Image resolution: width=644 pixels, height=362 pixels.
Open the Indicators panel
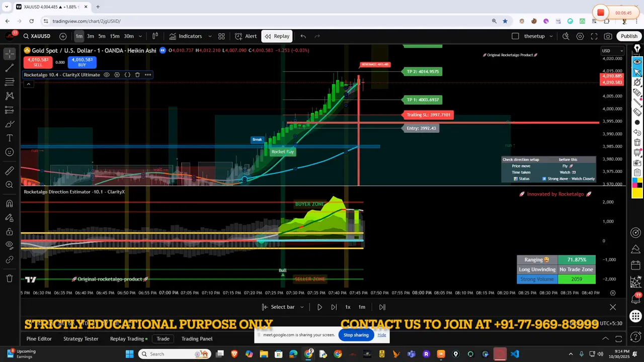coord(190,36)
